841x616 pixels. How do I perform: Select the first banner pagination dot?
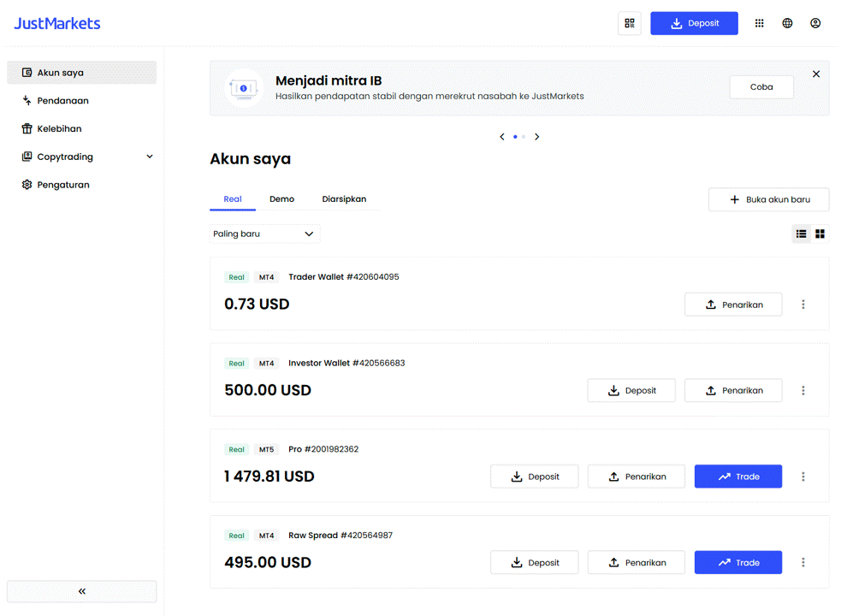(515, 137)
